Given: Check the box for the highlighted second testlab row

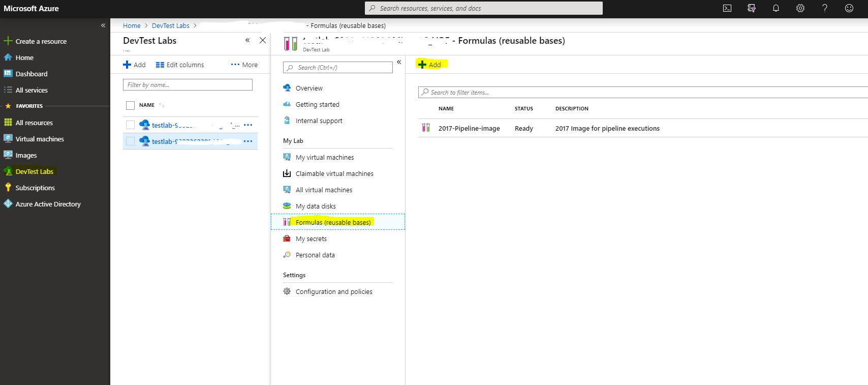Looking at the screenshot, I should [x=130, y=141].
